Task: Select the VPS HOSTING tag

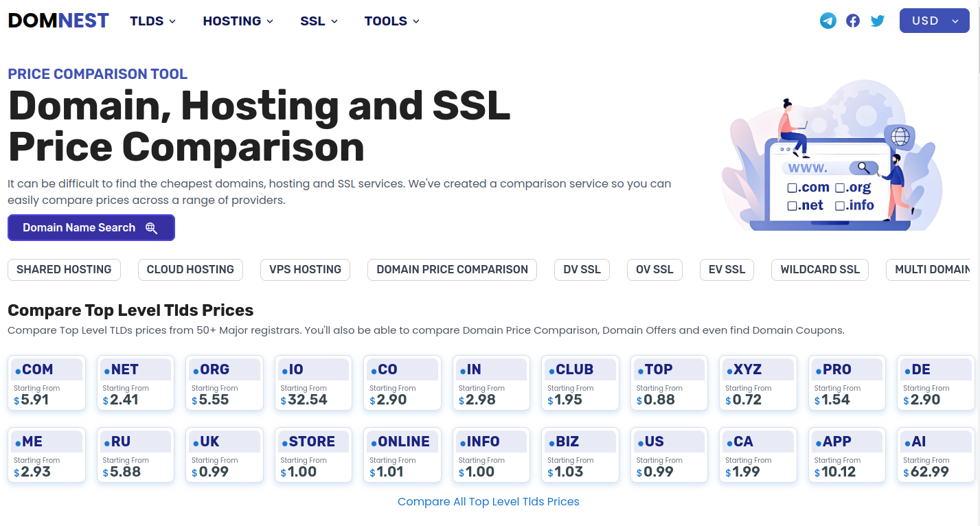Action: (x=305, y=270)
